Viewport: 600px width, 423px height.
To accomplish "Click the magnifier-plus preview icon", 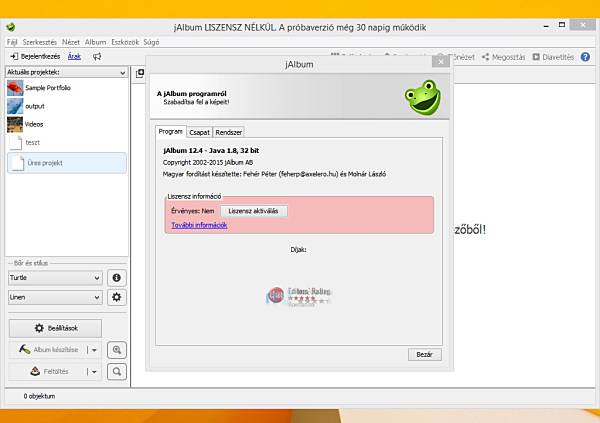I will 117,350.
